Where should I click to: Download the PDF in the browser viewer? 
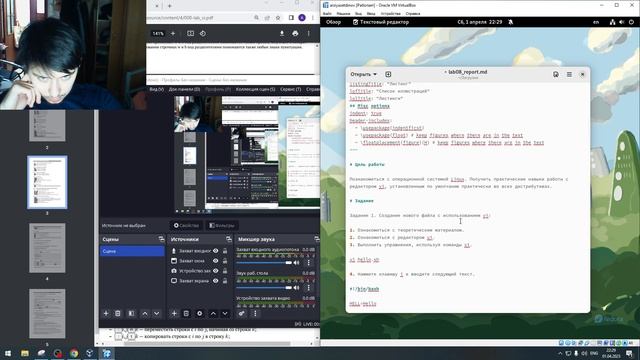[x=282, y=33]
